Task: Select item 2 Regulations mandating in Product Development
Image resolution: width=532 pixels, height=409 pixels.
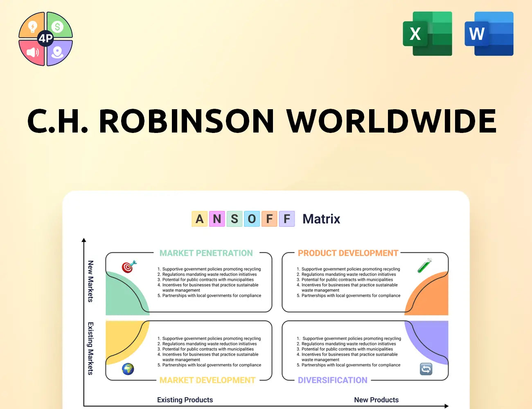Action: (x=346, y=274)
